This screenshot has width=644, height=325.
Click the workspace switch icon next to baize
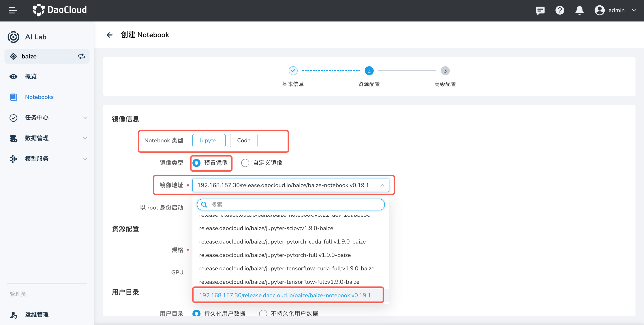pos(81,56)
